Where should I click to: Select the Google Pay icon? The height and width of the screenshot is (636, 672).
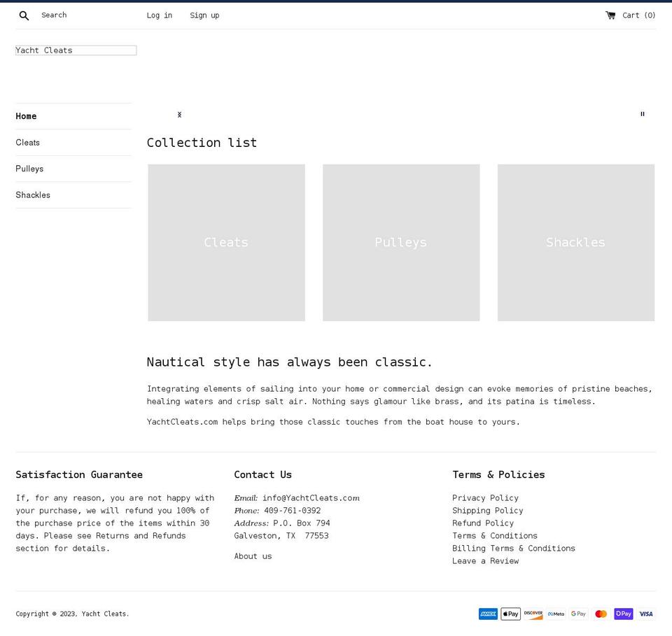pyautogui.click(x=578, y=614)
